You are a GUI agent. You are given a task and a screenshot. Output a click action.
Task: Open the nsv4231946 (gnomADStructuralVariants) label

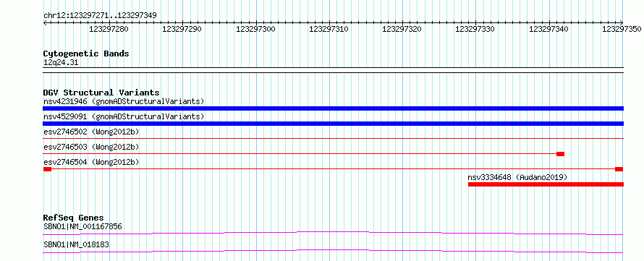(124, 101)
